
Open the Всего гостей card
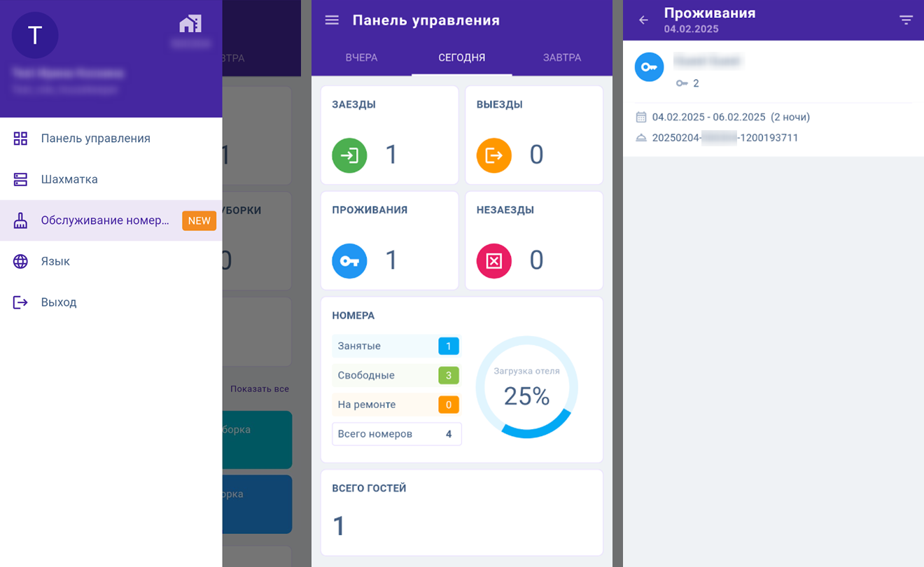coord(462,512)
